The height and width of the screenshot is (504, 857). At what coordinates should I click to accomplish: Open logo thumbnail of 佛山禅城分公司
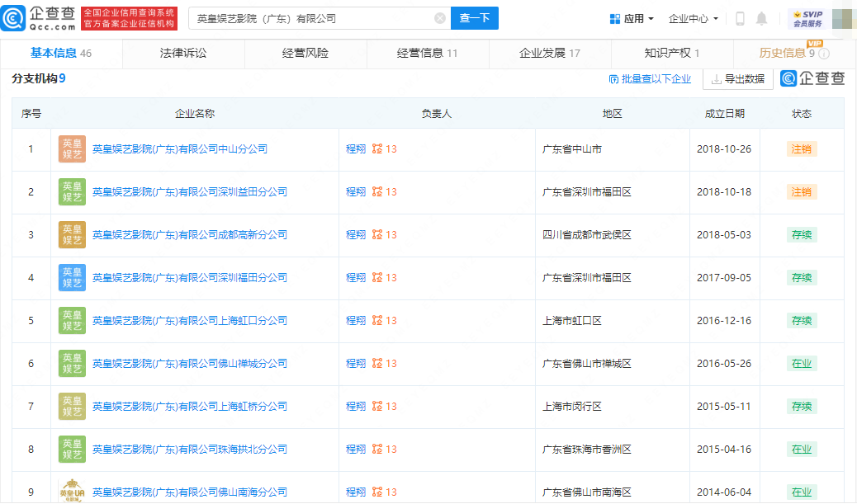[x=72, y=364]
